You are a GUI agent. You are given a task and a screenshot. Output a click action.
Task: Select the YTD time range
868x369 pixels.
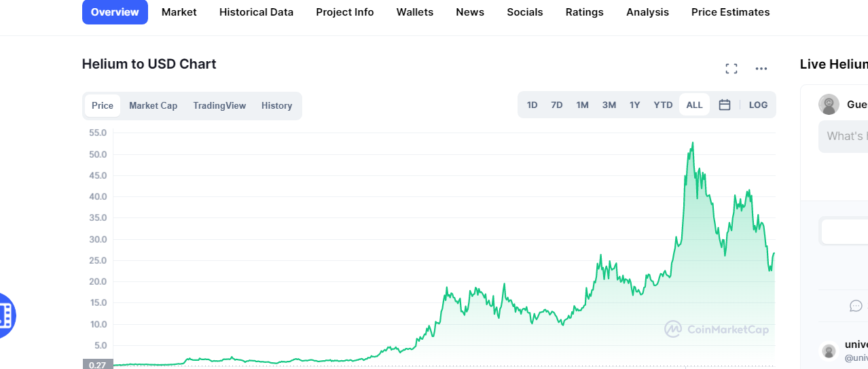[663, 105]
